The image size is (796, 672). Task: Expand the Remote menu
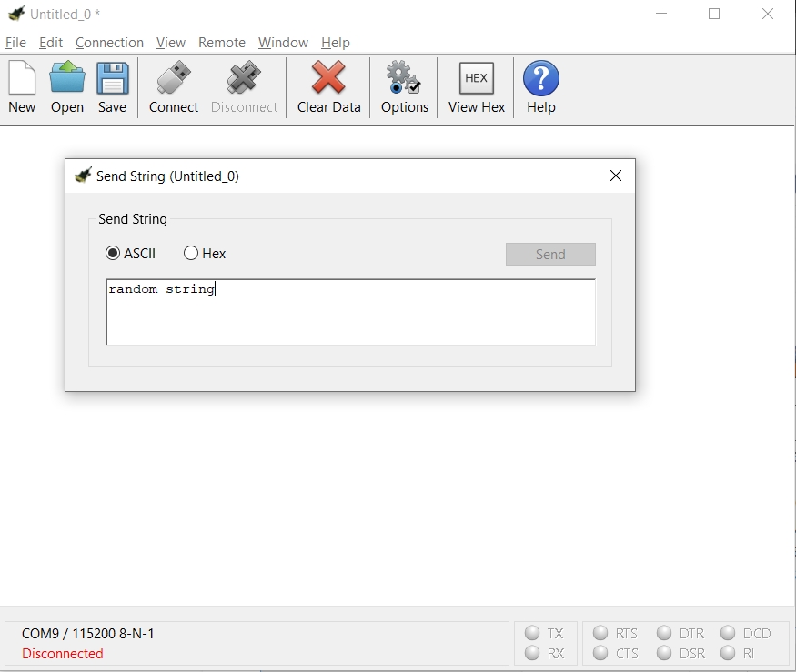(x=222, y=43)
